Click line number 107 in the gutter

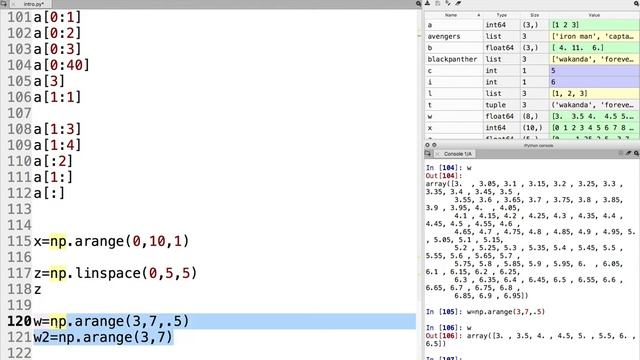(19, 113)
